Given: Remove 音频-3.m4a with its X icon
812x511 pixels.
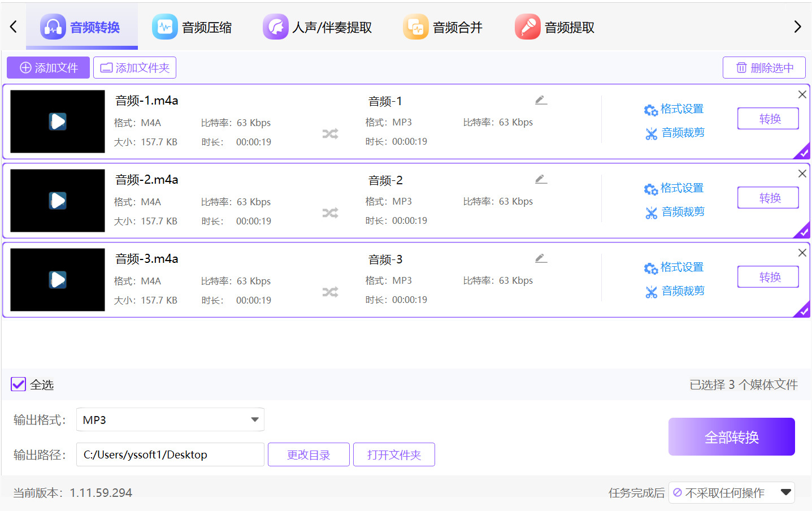Looking at the screenshot, I should [802, 253].
